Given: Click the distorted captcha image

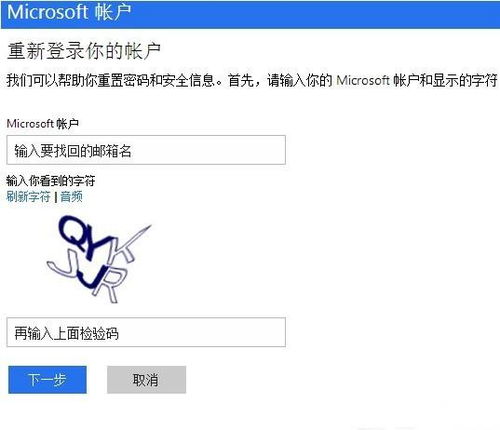Looking at the screenshot, I should click(x=99, y=259).
